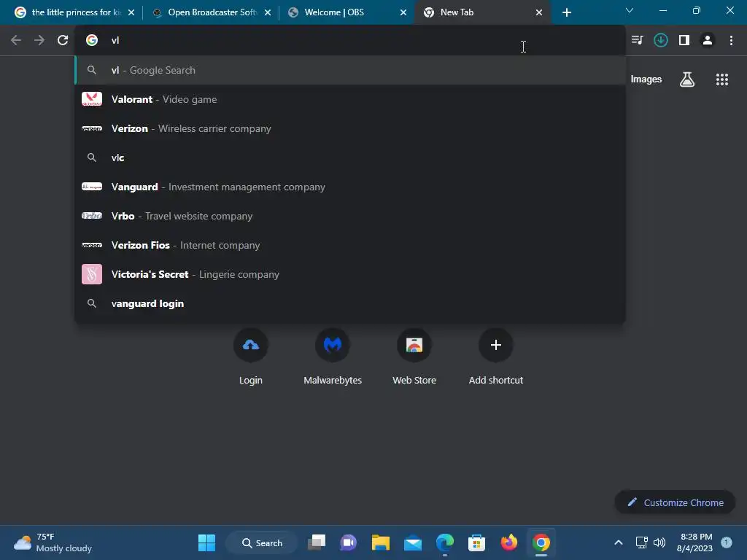Expand the hidden system tray icons

619,542
